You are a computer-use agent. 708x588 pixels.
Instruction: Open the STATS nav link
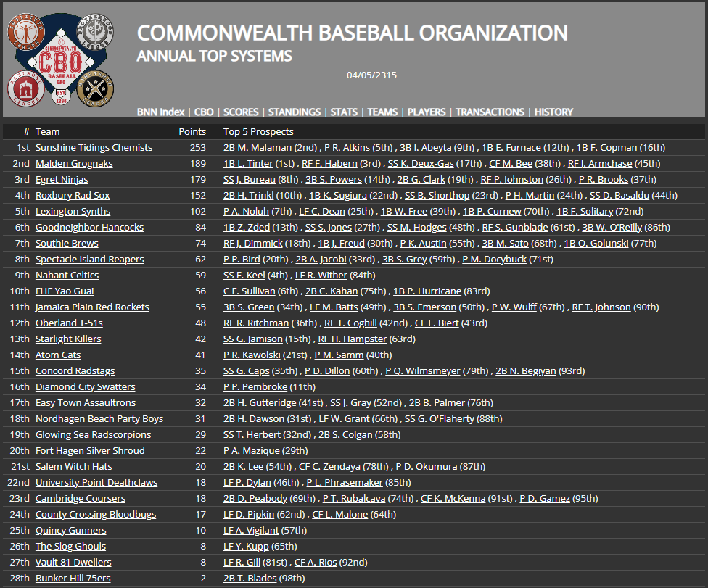(x=344, y=112)
